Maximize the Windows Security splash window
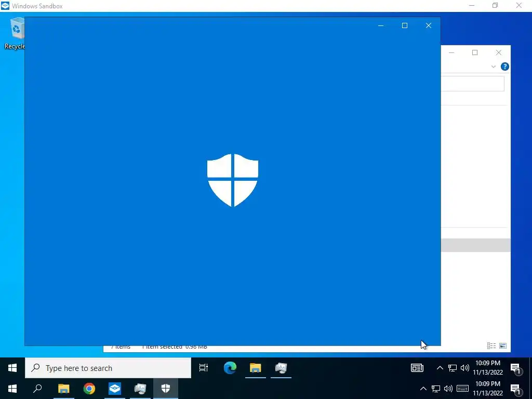Viewport: 532px width, 399px height. click(404, 25)
